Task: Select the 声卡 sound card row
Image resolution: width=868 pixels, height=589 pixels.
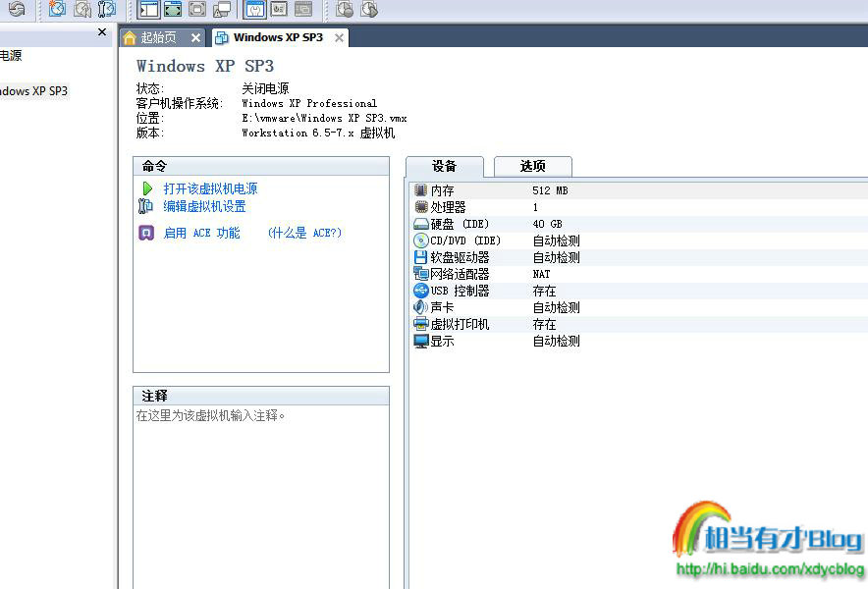Action: [639, 308]
